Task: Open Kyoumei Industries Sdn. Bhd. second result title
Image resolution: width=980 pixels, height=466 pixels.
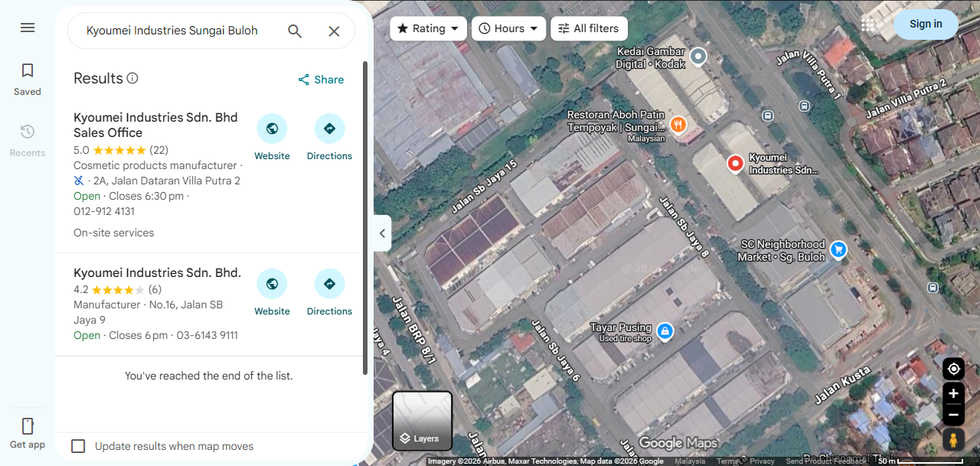Action: [x=157, y=272]
